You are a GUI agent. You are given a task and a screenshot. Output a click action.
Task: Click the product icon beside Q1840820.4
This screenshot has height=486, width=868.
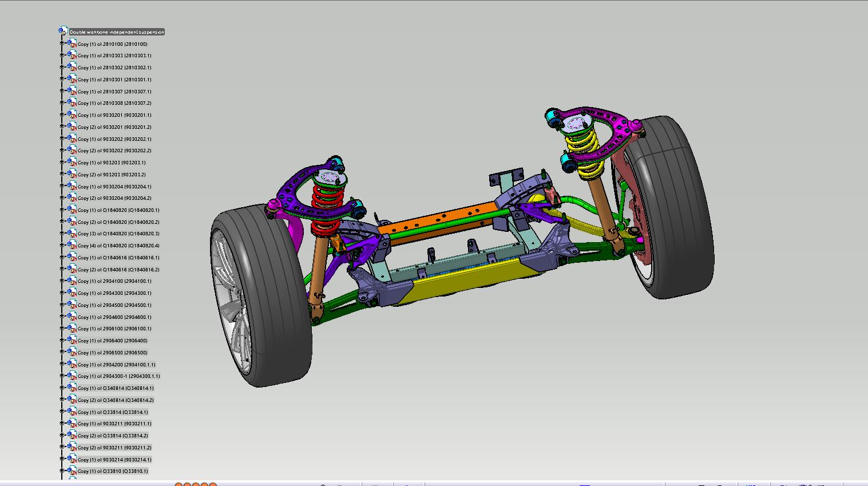pos(72,246)
